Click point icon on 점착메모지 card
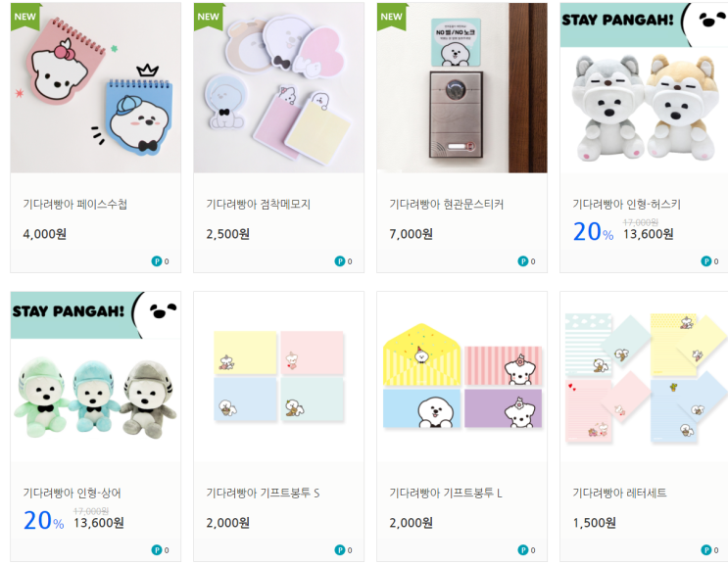 click(x=340, y=261)
